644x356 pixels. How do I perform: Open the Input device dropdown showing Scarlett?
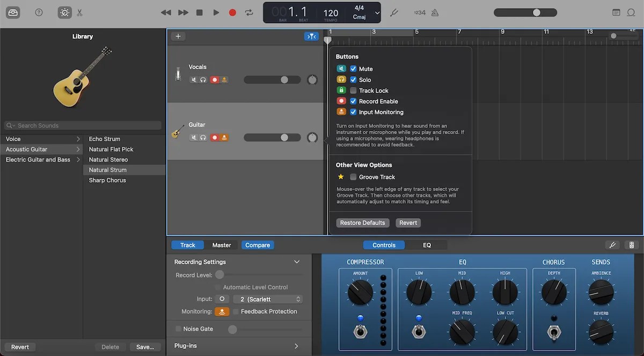click(267, 299)
